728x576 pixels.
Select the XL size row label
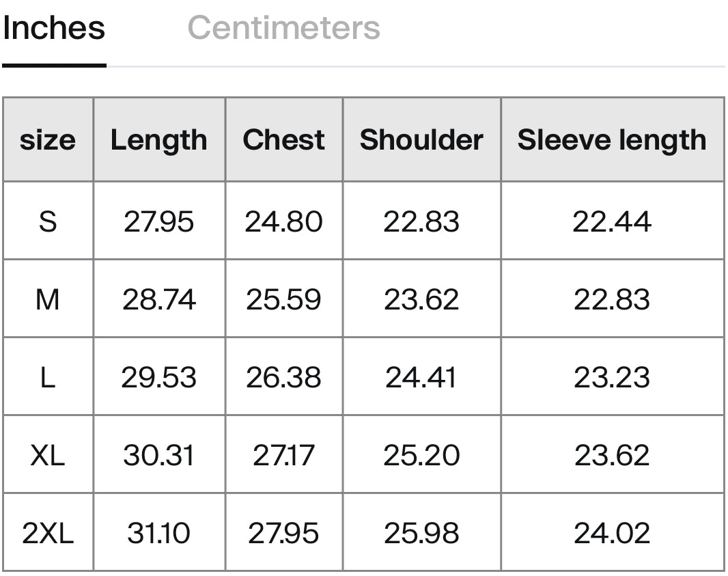click(48, 455)
